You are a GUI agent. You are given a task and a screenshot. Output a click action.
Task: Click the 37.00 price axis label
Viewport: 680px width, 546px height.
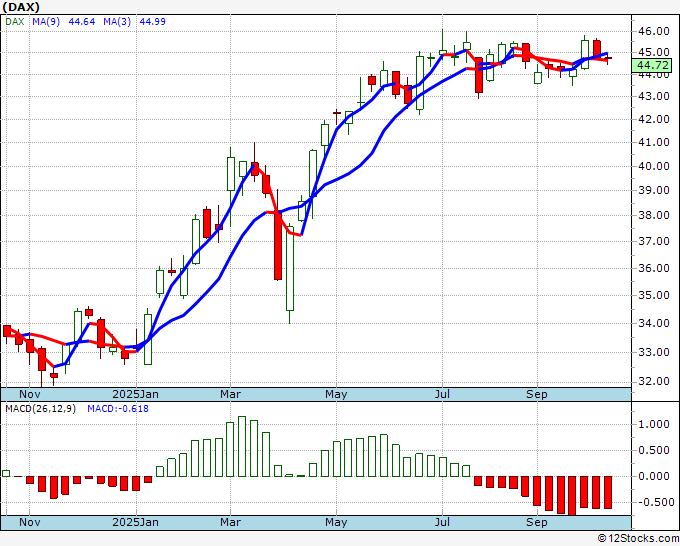pyautogui.click(x=654, y=241)
